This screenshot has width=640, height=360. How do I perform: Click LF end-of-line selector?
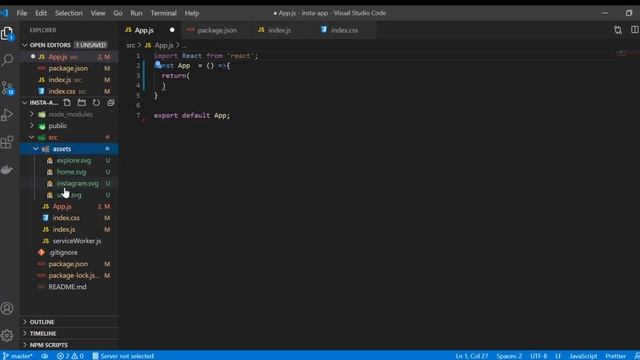coord(558,356)
